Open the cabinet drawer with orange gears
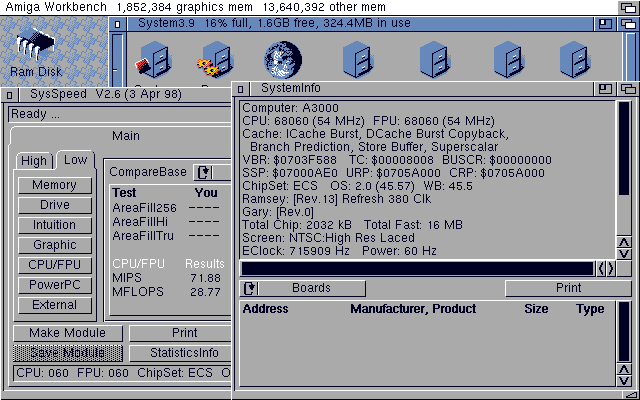The image size is (640, 400). 216,60
